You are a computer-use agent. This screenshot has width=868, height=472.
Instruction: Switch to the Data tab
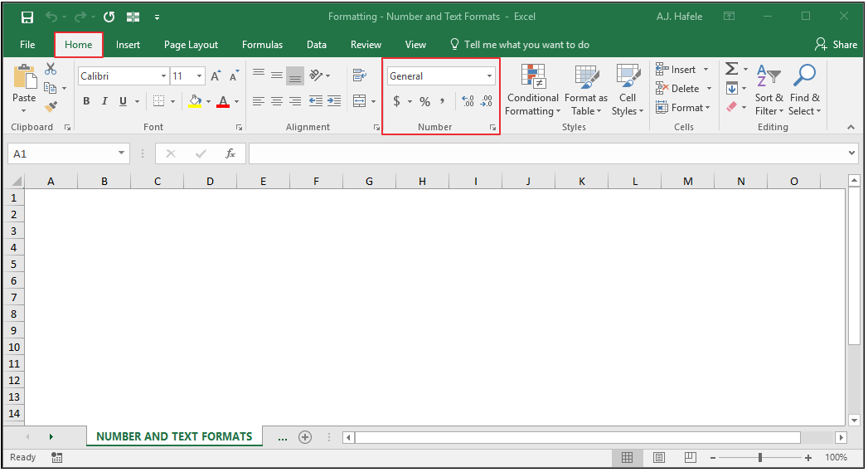[x=317, y=45]
